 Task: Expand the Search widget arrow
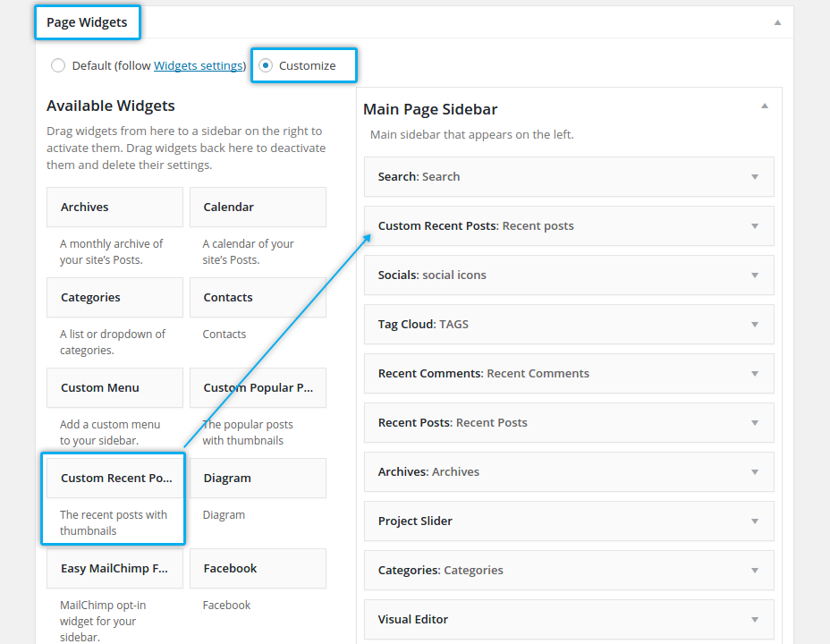coord(755,177)
